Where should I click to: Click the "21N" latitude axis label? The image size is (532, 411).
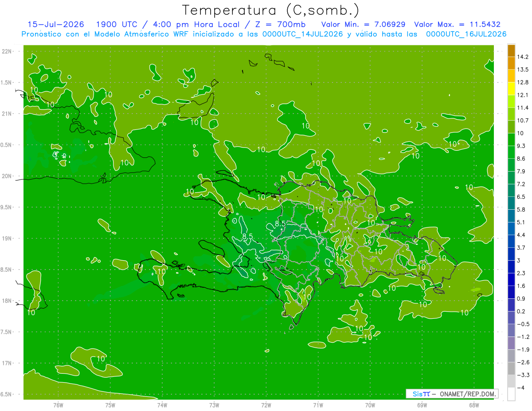(x=7, y=114)
